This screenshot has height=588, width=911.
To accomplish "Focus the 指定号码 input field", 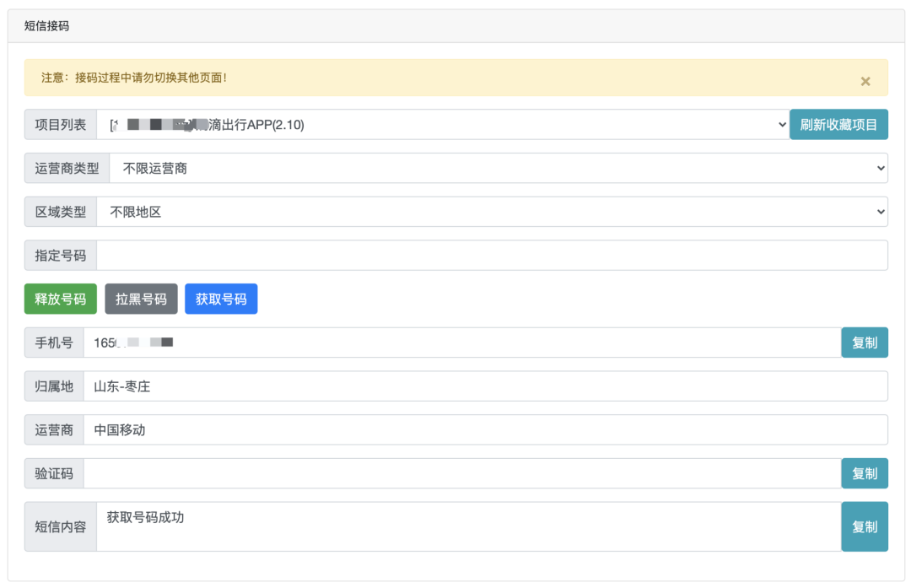I will [x=492, y=256].
